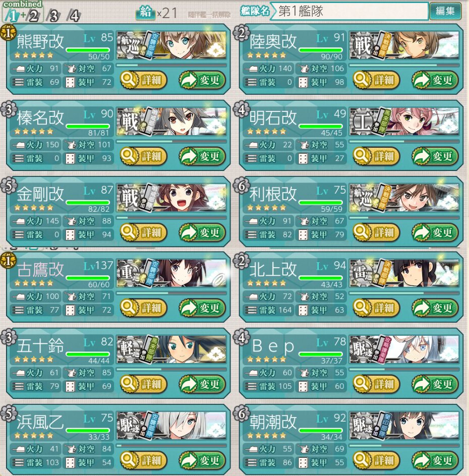This screenshot has height=476, width=469.
Task: Click 榛名改 experience progress bar
Action: pyautogui.click(x=171, y=142)
